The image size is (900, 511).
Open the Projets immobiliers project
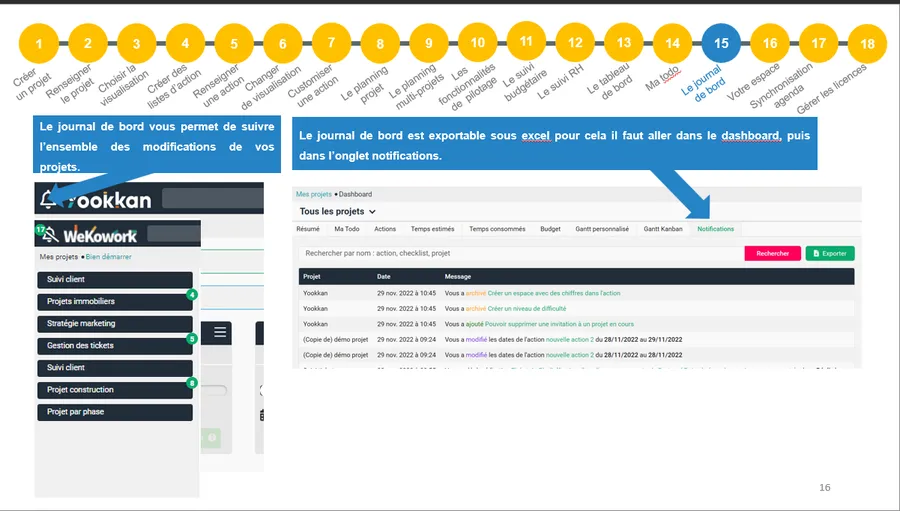(x=115, y=301)
